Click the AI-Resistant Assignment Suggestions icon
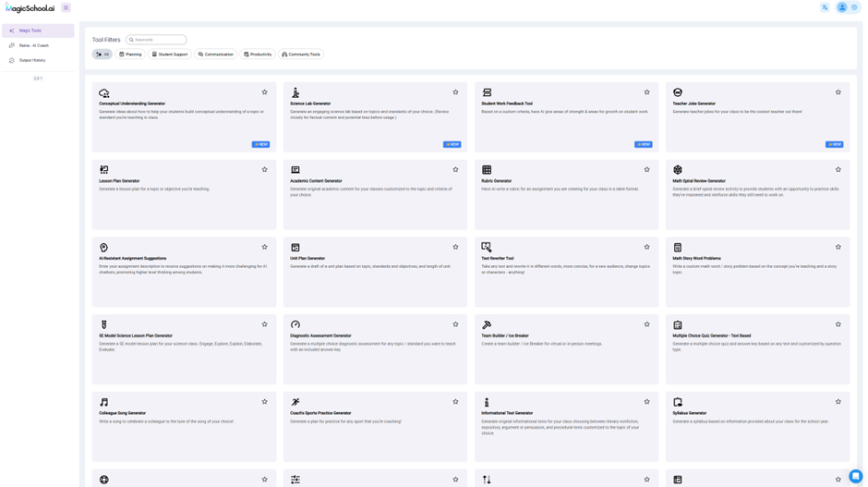868x487 pixels. click(104, 247)
